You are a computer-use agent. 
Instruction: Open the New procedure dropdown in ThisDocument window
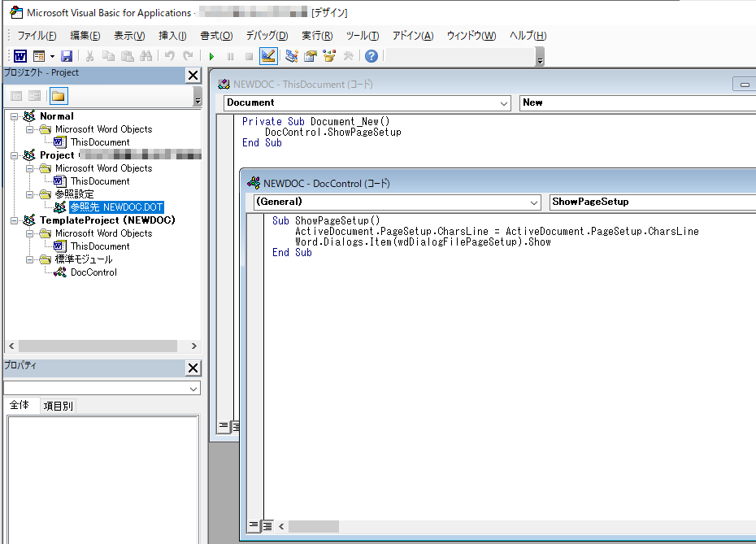coord(637,103)
